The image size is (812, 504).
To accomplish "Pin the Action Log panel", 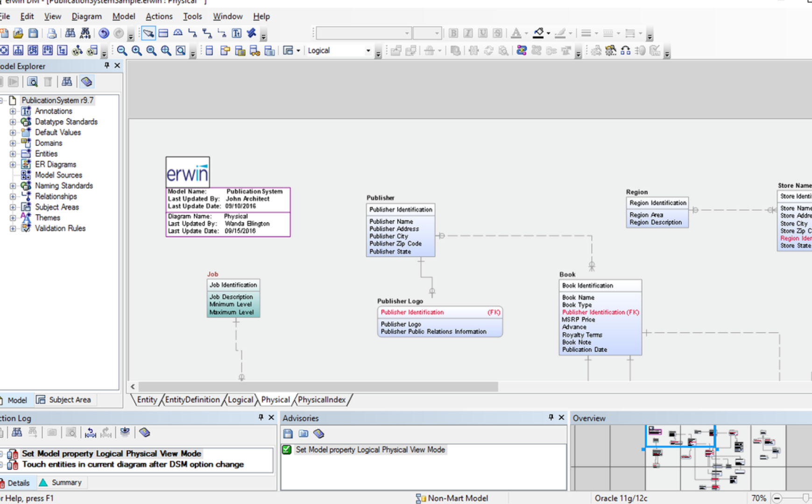I will click(x=261, y=417).
